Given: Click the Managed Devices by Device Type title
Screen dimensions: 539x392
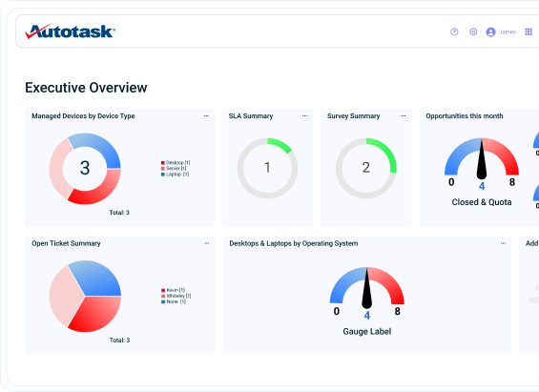Looking at the screenshot, I should point(83,116).
